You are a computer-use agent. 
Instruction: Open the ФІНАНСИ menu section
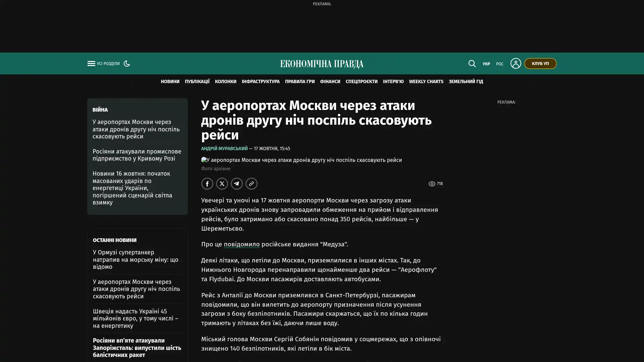click(330, 81)
